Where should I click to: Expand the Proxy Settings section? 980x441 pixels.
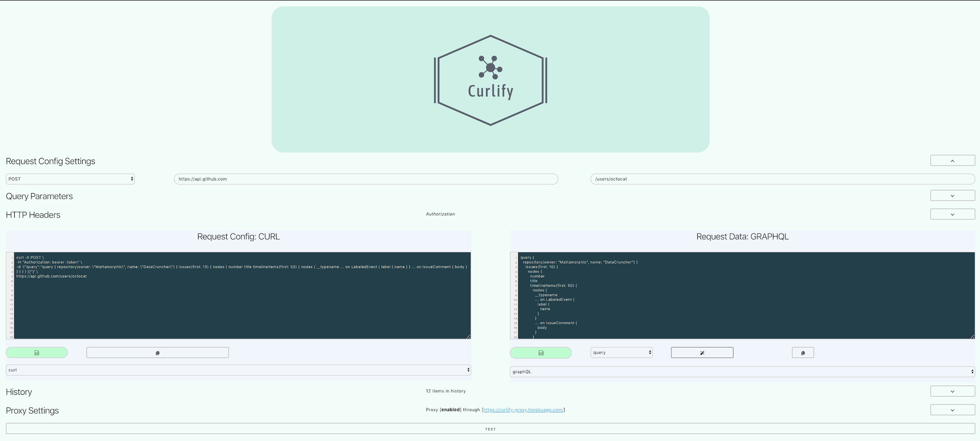953,410
